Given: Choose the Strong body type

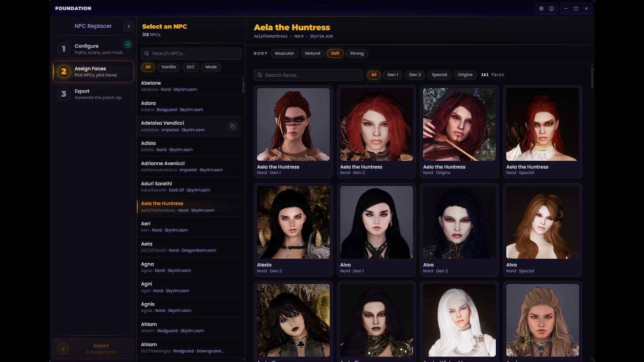Looking at the screenshot, I should point(357,53).
